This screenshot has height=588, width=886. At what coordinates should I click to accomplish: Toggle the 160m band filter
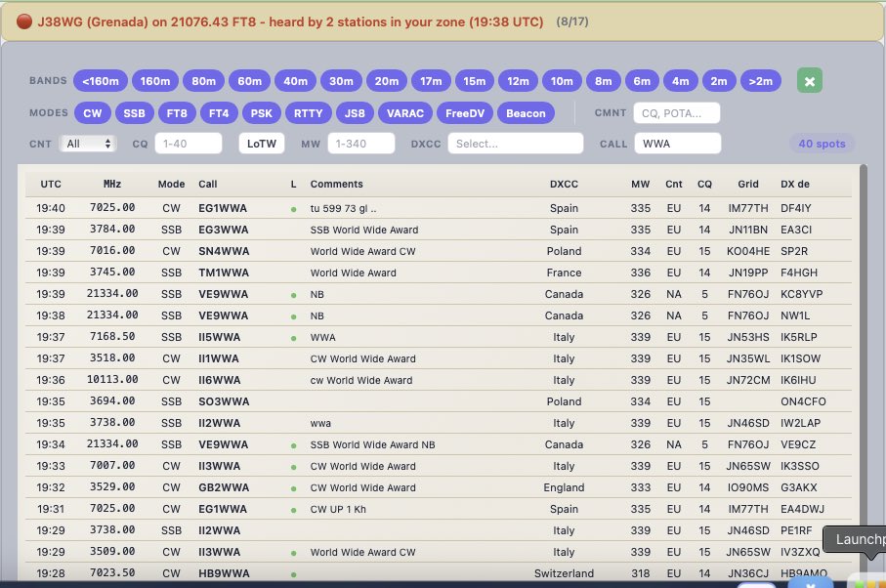(x=155, y=81)
